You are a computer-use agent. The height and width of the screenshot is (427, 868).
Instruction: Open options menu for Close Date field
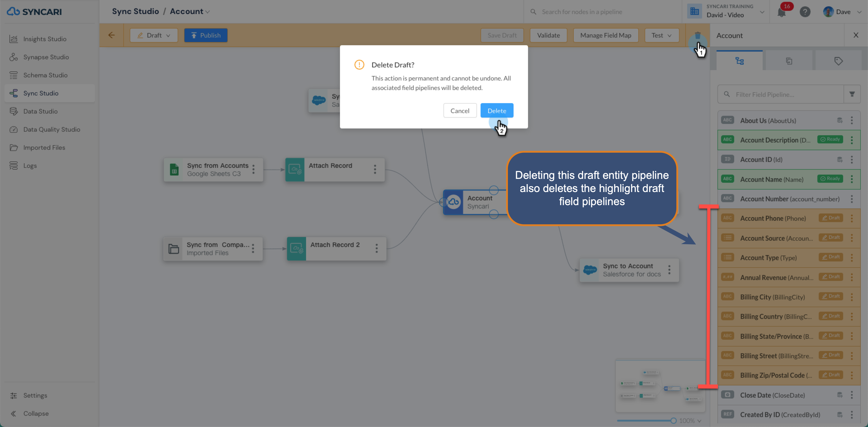tap(852, 395)
